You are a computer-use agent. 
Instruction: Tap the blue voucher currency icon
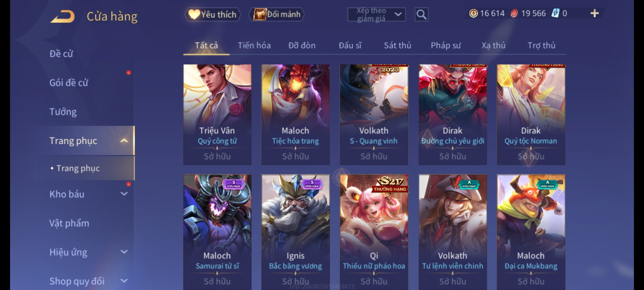[x=555, y=13]
